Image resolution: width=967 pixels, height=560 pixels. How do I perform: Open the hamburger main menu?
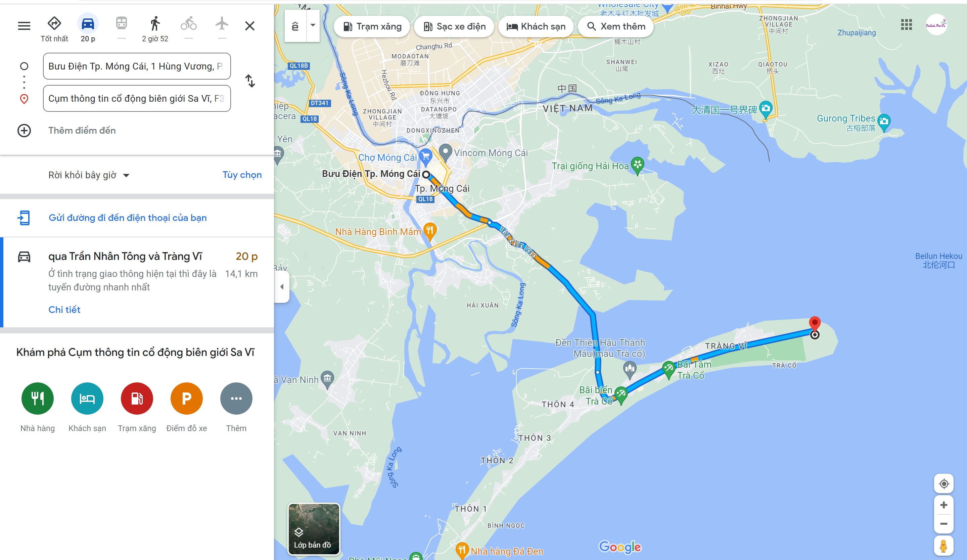coord(24,26)
